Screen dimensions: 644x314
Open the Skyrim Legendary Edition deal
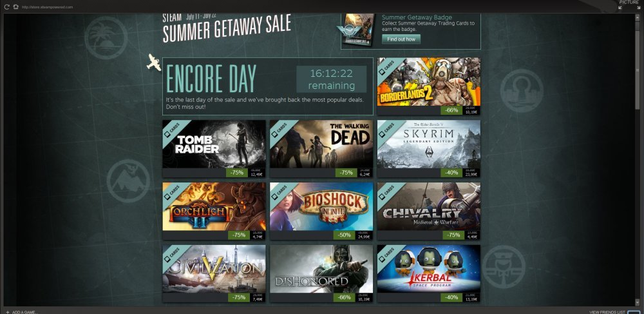428,149
